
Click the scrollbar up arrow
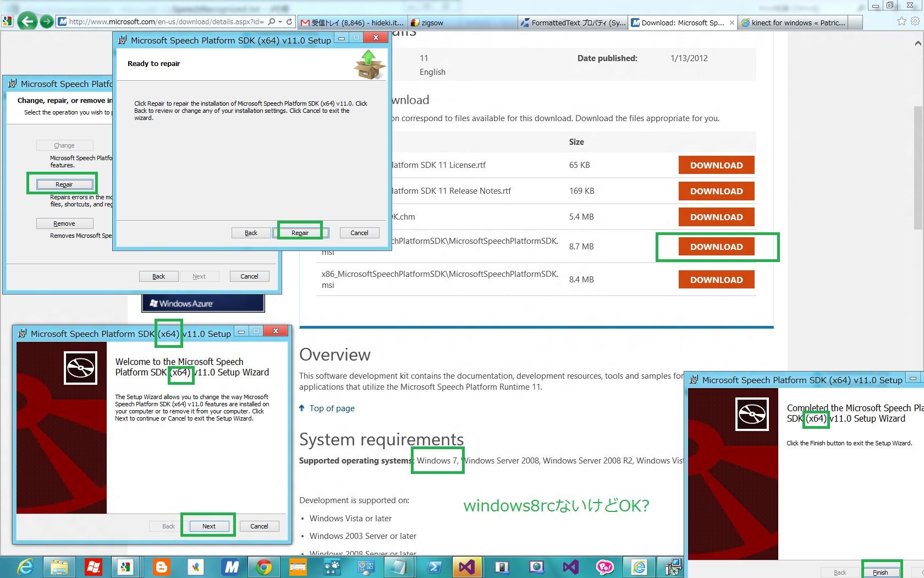pos(918,43)
